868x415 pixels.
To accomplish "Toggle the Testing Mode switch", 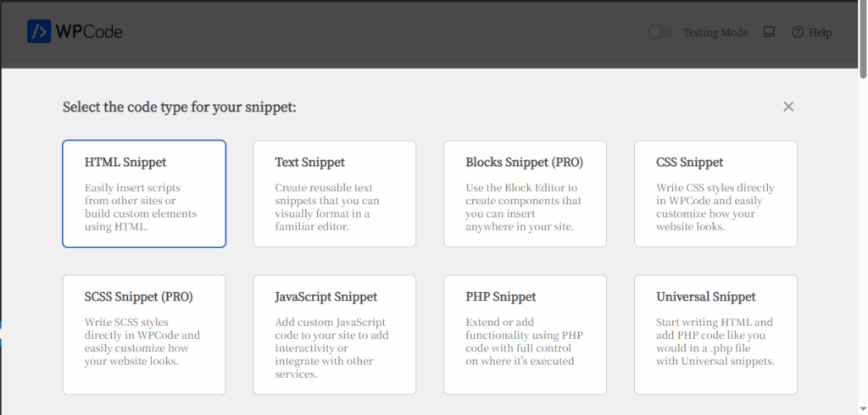I will pos(660,32).
